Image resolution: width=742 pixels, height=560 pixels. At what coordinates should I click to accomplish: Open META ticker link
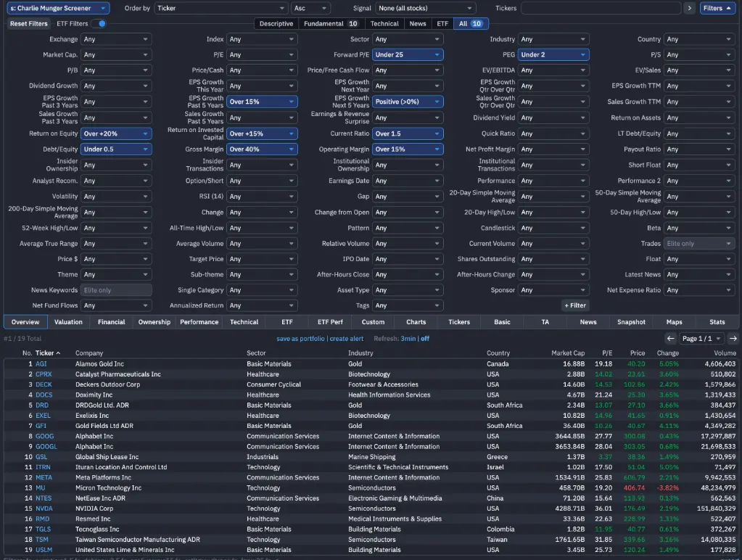coord(44,477)
